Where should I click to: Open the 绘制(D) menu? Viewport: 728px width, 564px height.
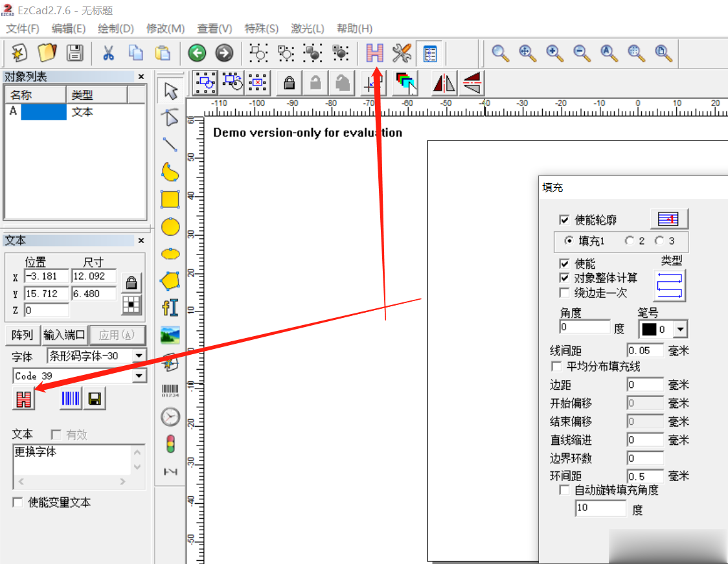(x=116, y=28)
